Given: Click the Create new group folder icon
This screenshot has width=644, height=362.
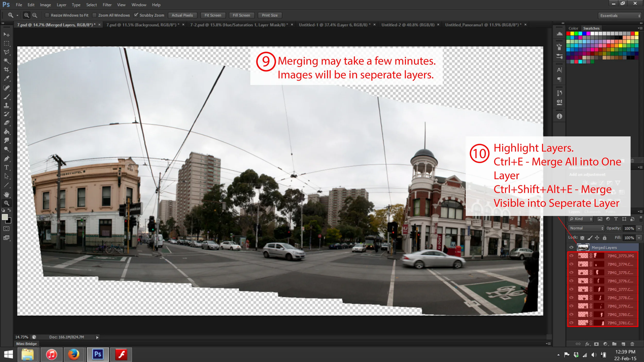Looking at the screenshot, I should coord(614,344).
